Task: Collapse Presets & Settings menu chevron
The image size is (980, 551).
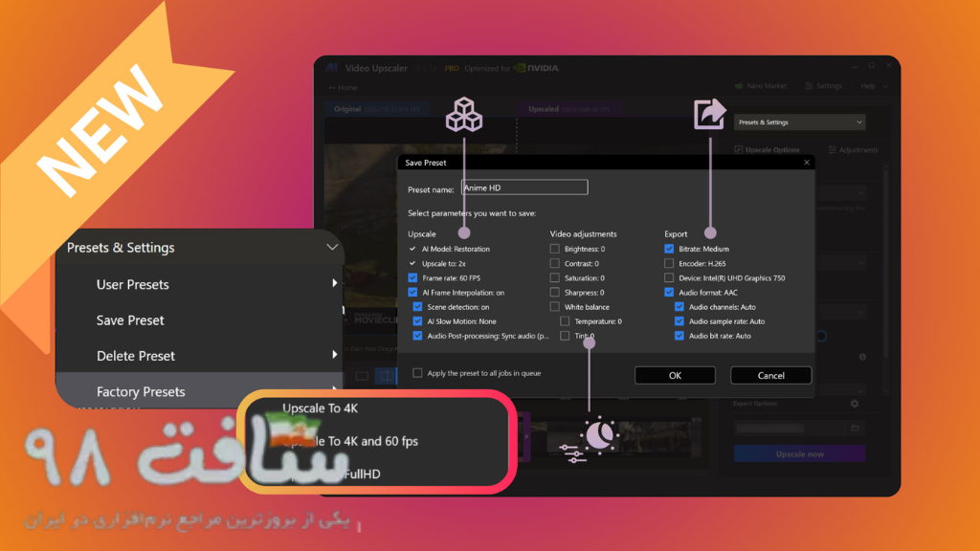Action: coord(332,248)
